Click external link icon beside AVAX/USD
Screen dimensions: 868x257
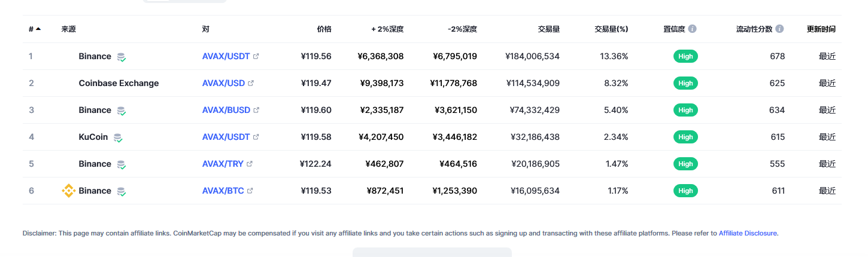251,83
